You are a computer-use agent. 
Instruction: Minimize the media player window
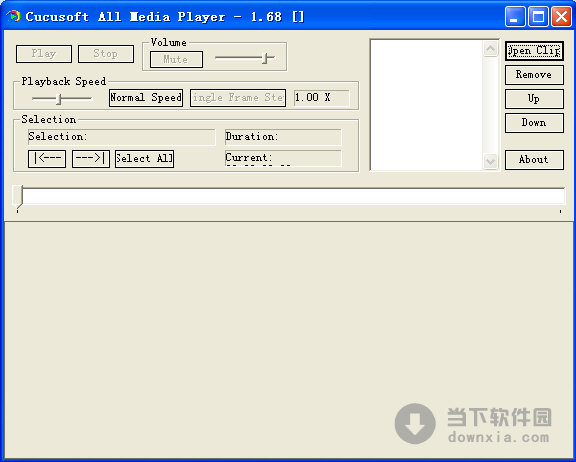[x=515, y=17]
